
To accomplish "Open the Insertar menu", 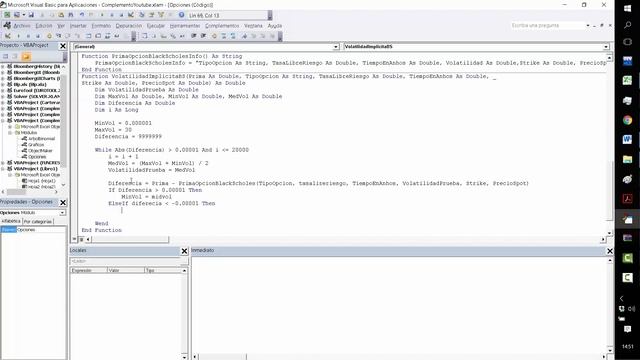I will [78, 26].
